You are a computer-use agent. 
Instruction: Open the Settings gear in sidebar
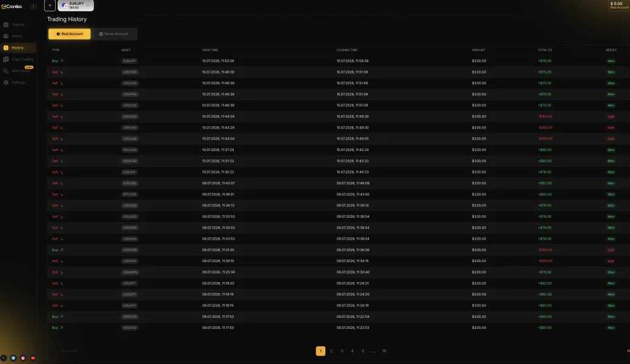coord(6,83)
